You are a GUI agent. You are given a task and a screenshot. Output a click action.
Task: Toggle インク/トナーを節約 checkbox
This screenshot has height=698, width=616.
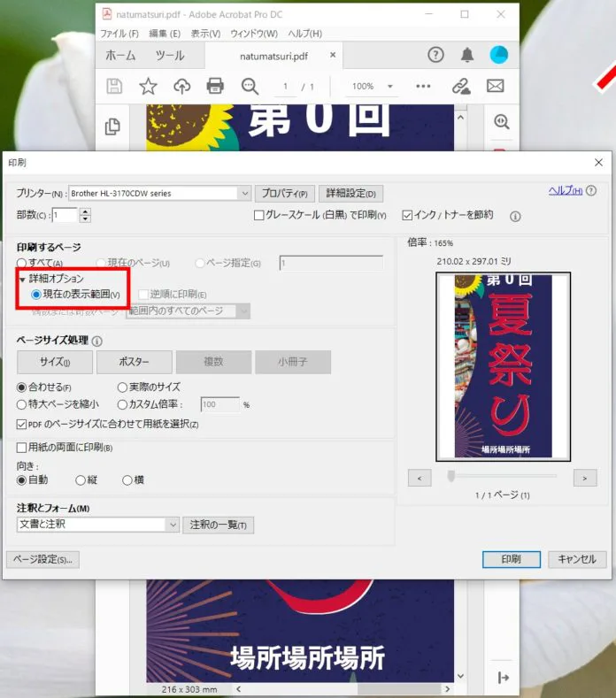click(407, 216)
